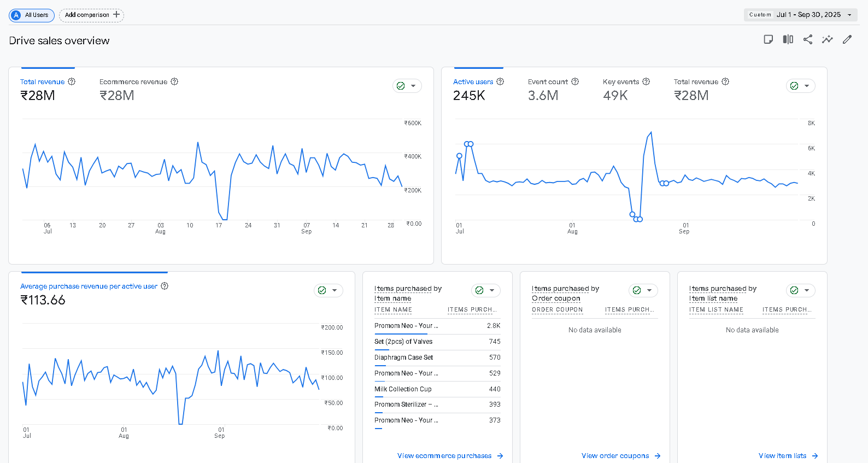This screenshot has width=868, height=463.
Task: Open the Custom date range picker
Action: click(x=801, y=15)
